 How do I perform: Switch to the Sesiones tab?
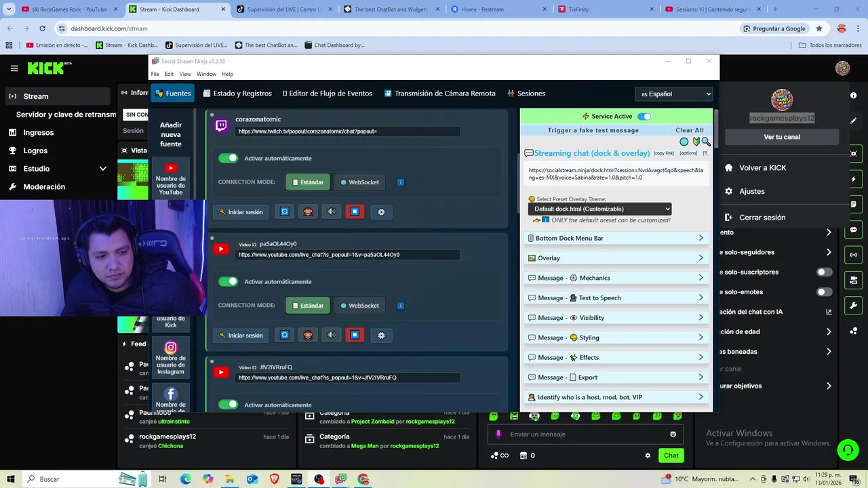click(526, 94)
